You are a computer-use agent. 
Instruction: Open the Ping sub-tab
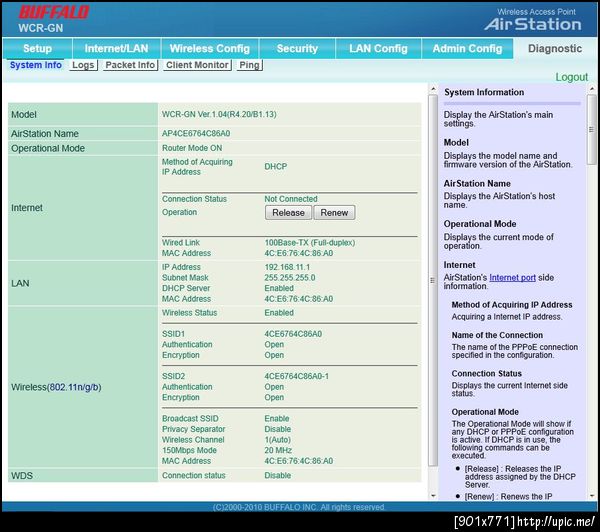(x=249, y=65)
